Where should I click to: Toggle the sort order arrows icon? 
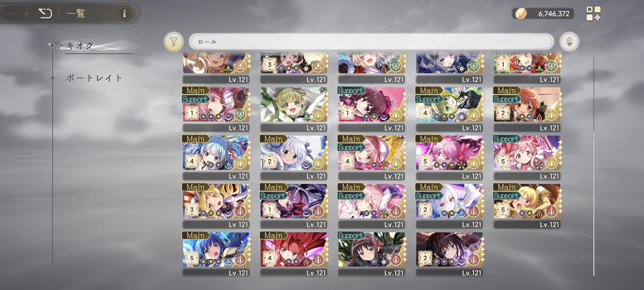(x=569, y=42)
